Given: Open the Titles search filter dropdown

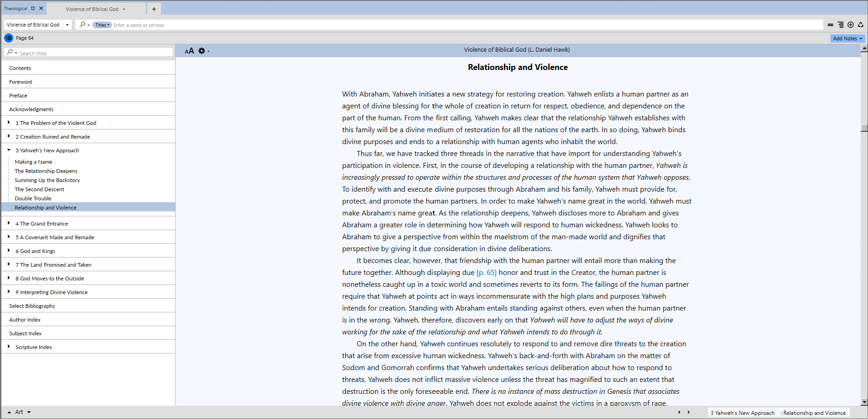Looking at the screenshot, I should point(102,25).
